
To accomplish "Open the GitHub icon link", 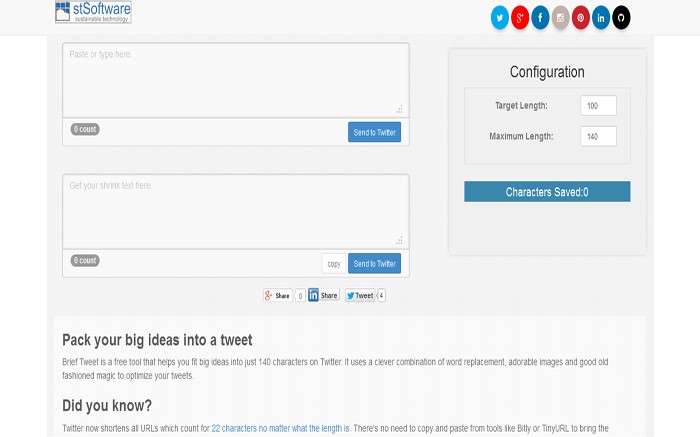I will click(621, 17).
